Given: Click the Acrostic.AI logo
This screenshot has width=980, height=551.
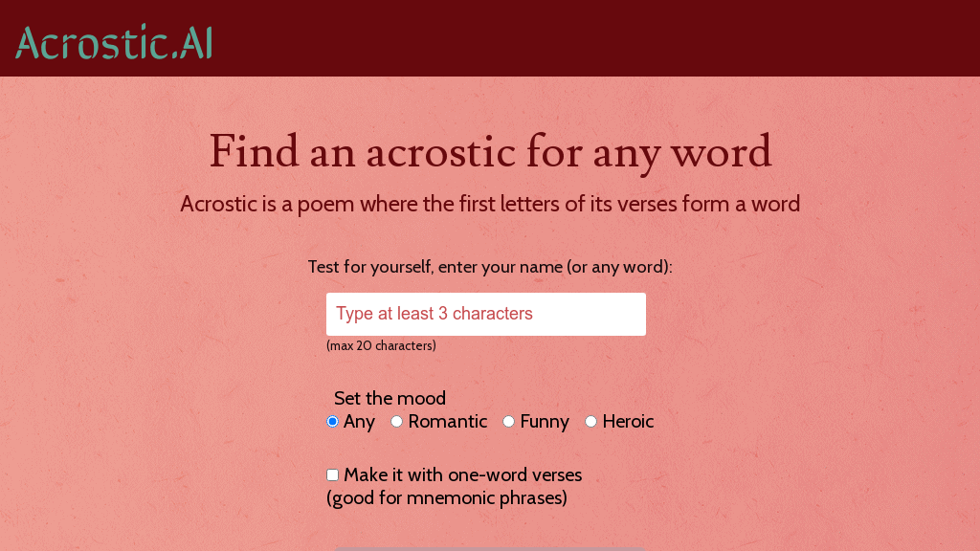Looking at the screenshot, I should 112,42.
